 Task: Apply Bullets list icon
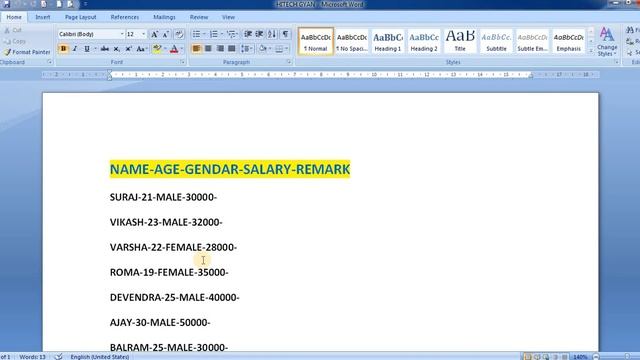pos(196,34)
